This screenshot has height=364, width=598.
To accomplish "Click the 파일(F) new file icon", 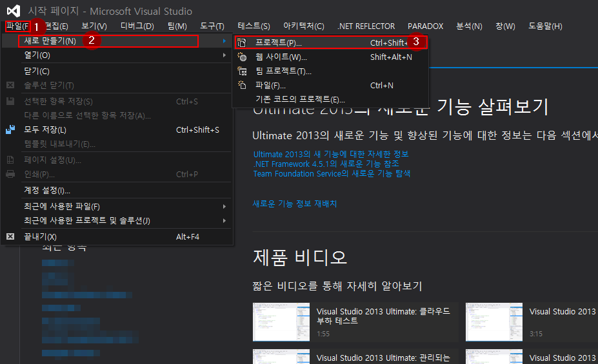I will coord(242,85).
